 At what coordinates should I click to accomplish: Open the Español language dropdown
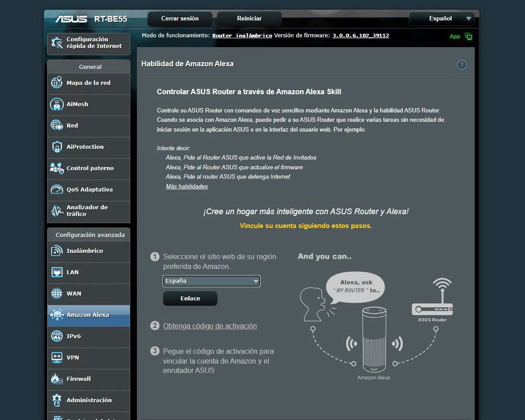441,19
